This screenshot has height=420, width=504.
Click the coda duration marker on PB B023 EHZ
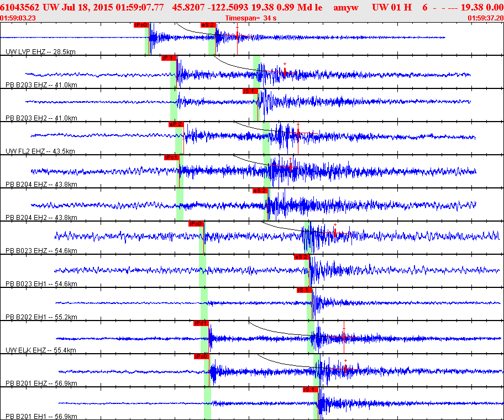point(335,232)
